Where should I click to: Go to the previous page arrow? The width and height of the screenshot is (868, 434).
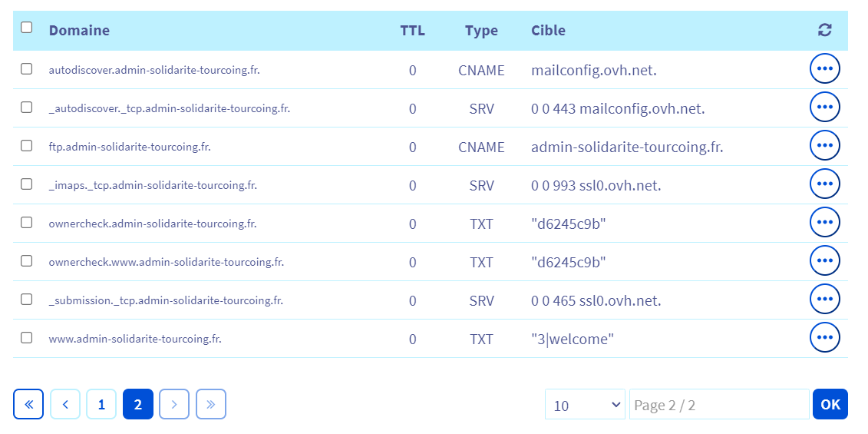click(65, 404)
